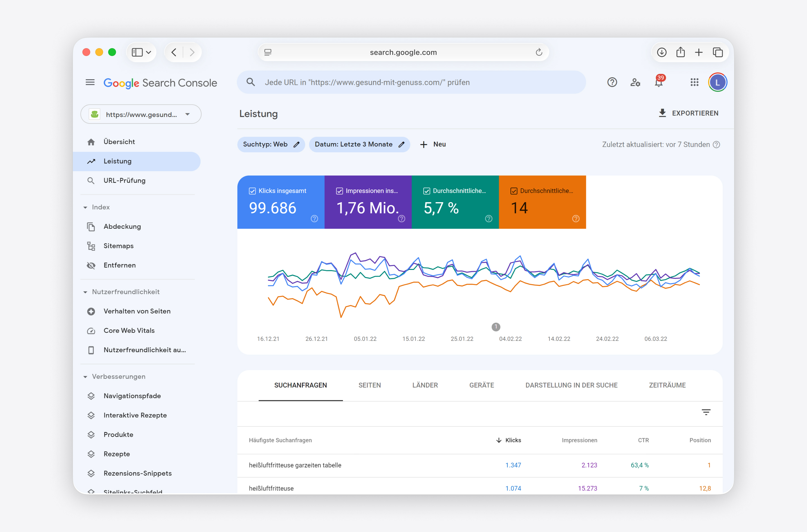Switch to the GERÄTE tab

tap(481, 386)
